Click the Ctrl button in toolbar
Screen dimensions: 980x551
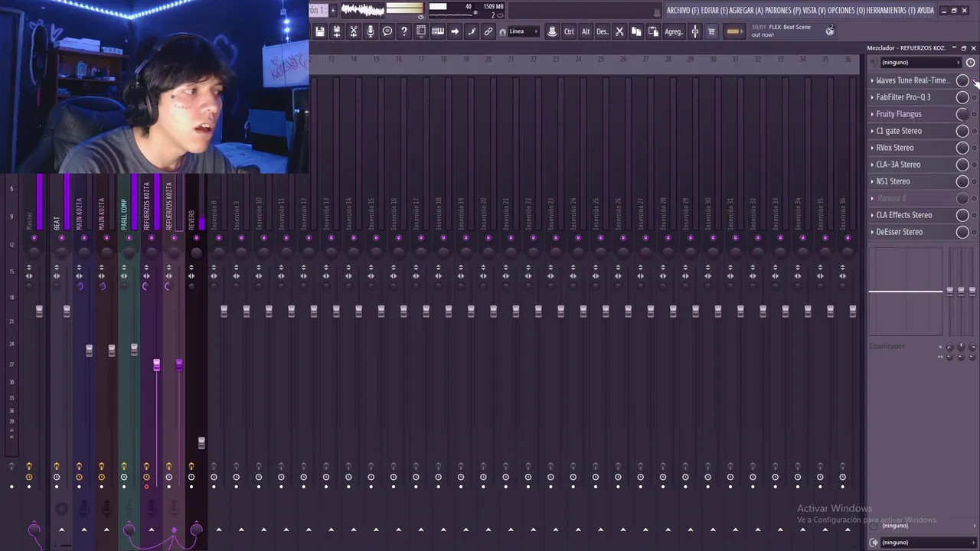569,31
